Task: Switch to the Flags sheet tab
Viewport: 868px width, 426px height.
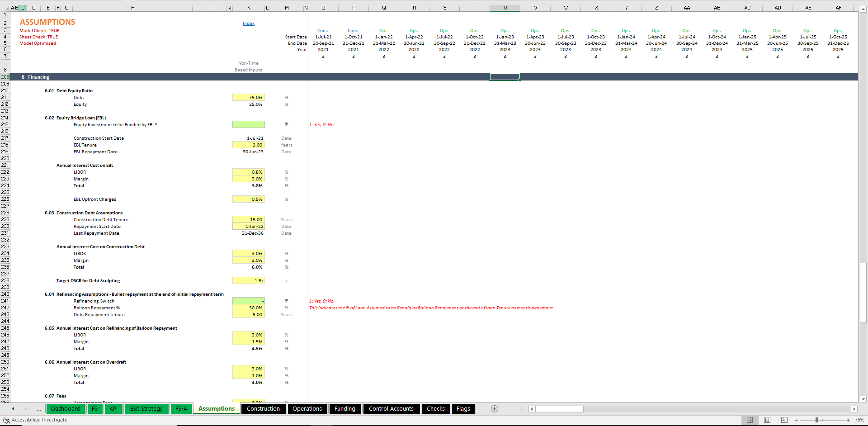Action: coord(463,409)
